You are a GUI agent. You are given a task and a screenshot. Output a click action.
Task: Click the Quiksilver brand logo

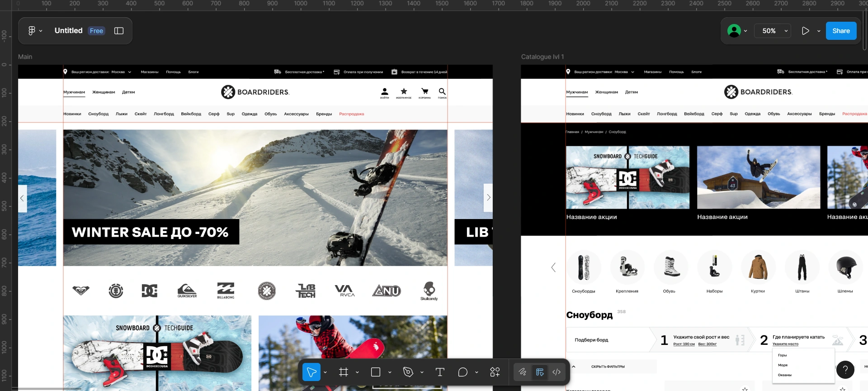click(x=187, y=291)
